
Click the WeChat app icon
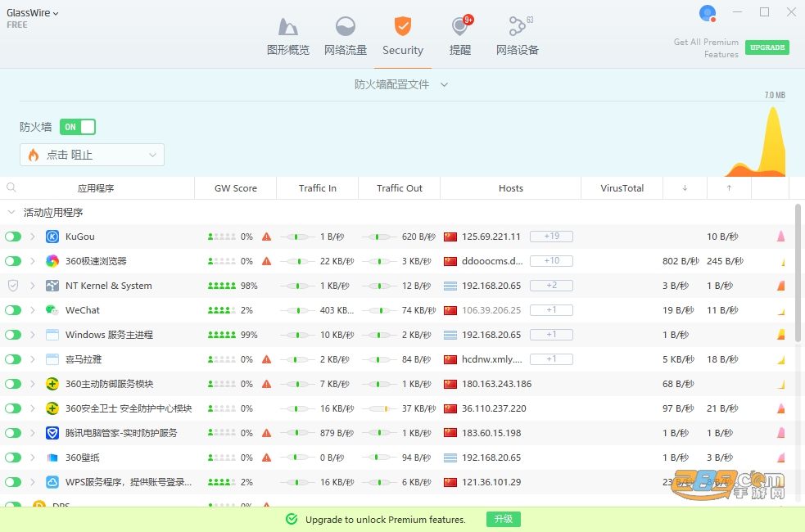pos(52,310)
